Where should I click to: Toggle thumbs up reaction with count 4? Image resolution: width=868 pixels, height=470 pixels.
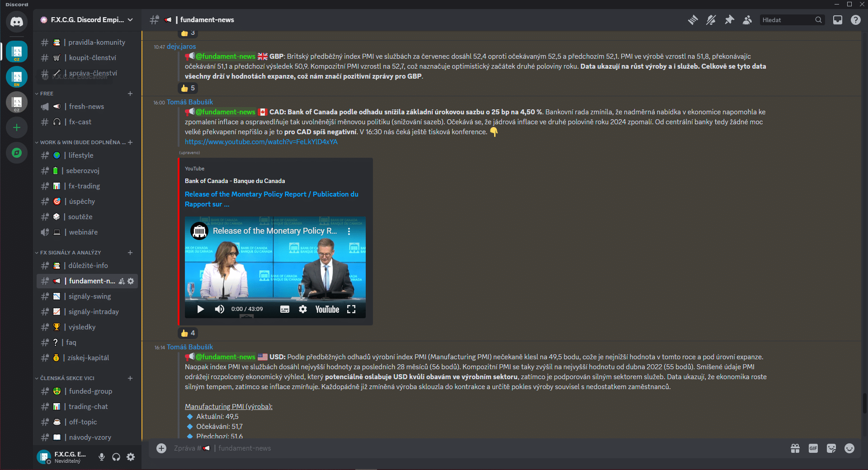click(x=188, y=333)
